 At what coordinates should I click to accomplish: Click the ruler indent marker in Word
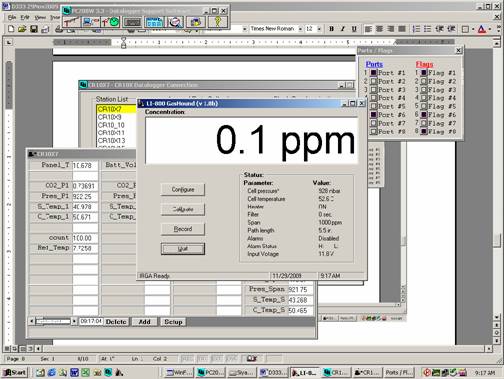pos(123,43)
